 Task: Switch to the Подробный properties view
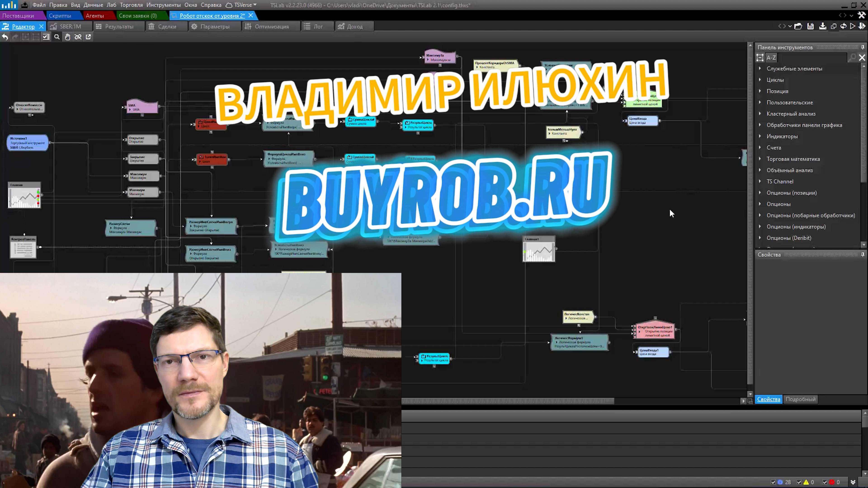click(x=800, y=399)
